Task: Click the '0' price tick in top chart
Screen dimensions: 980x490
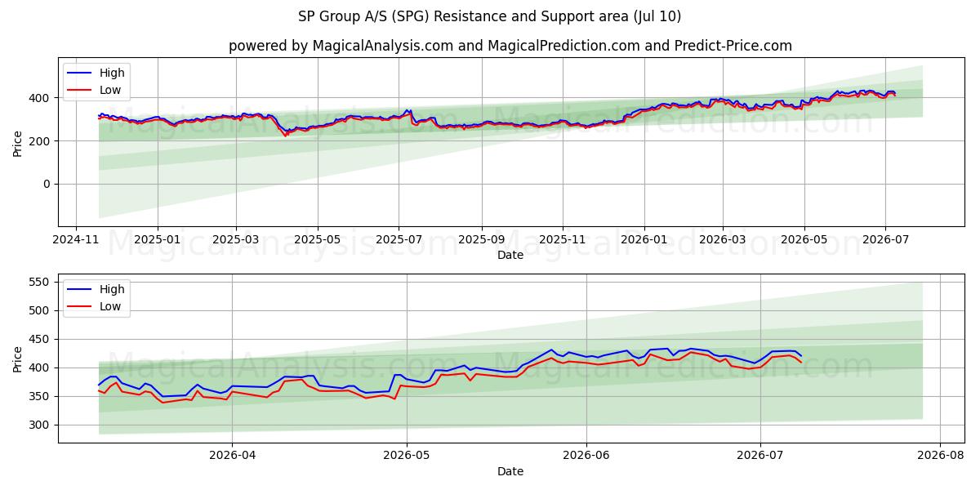Action: [x=48, y=185]
